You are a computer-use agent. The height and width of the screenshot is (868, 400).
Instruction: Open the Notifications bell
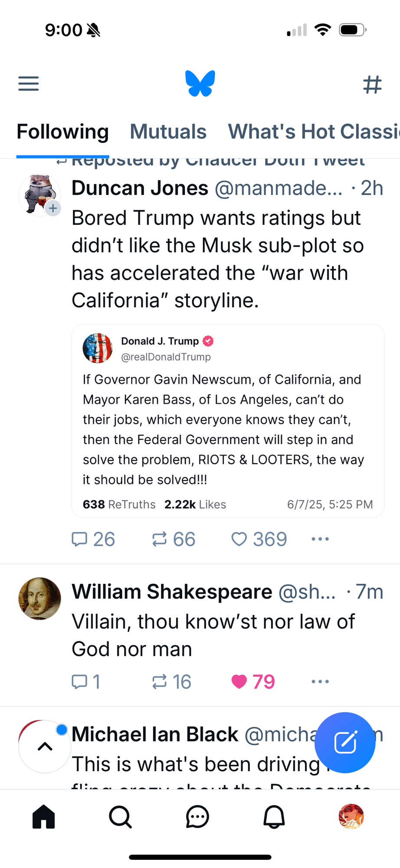pyautogui.click(x=274, y=817)
